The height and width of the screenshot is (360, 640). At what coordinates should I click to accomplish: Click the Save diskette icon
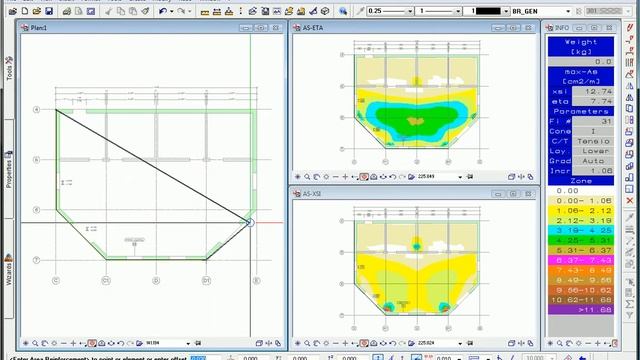click(x=49, y=11)
